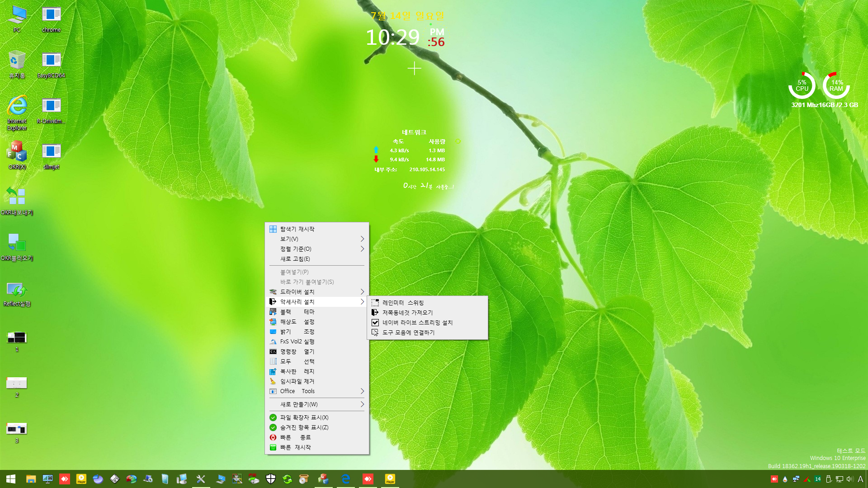Click the water drop tray icon
This screenshot has width=868, height=488.
click(785, 479)
